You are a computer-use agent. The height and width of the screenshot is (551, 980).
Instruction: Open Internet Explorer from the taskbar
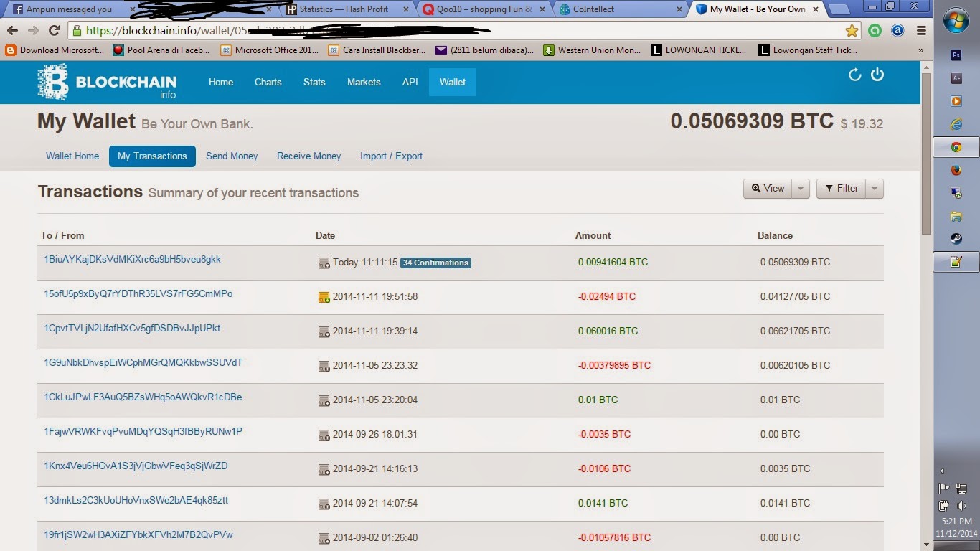pos(956,124)
